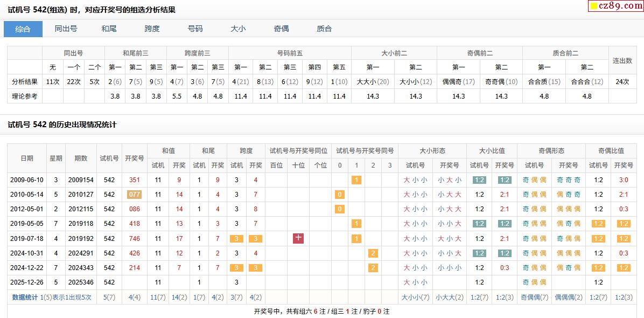This screenshot has height=318, width=644.
Task: Click winning number 351 in first row
Action: point(134,180)
